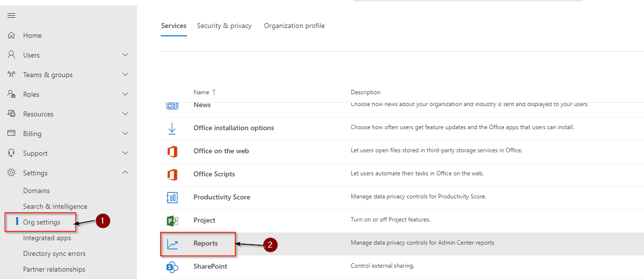Click the Support headset icon
This screenshot has height=279, width=644.
[11, 153]
